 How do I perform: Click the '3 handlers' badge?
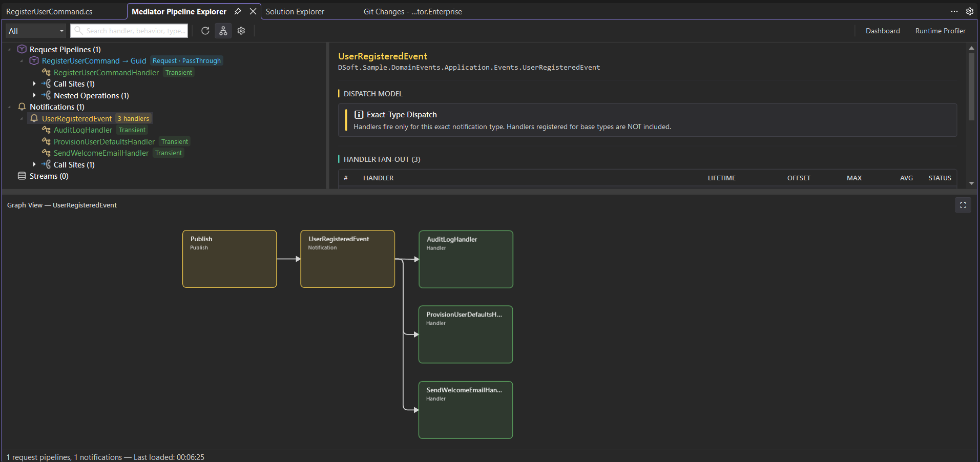click(x=134, y=119)
